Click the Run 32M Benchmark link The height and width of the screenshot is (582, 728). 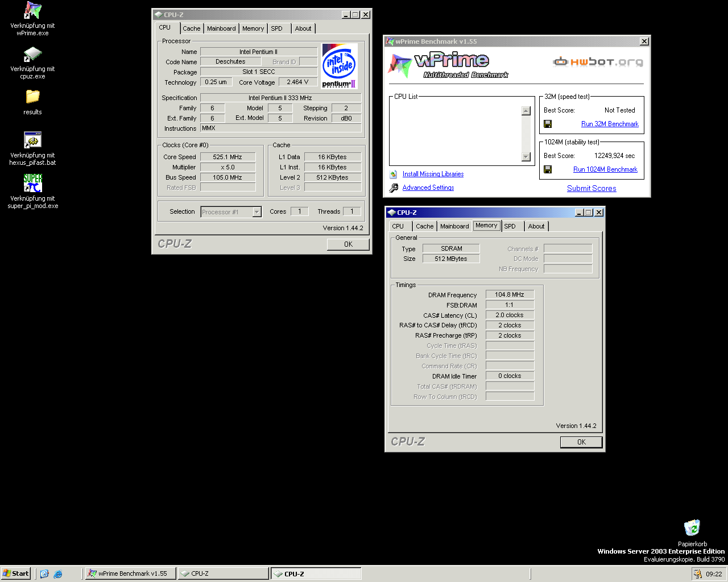click(610, 124)
